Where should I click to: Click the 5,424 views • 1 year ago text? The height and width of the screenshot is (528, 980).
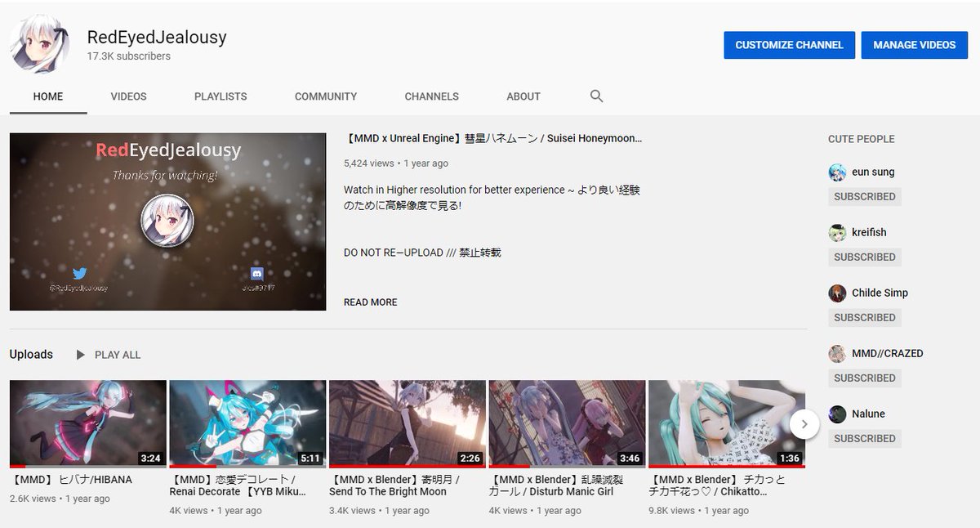tap(396, 163)
